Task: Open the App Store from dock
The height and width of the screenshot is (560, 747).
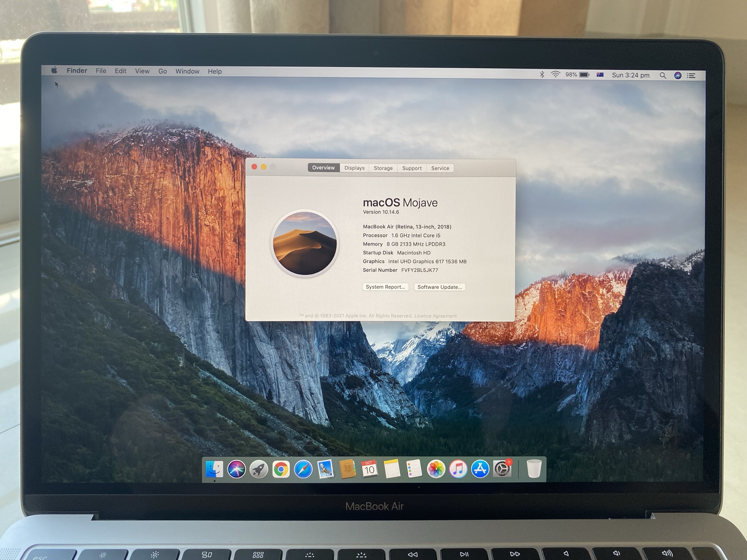Action: [480, 469]
